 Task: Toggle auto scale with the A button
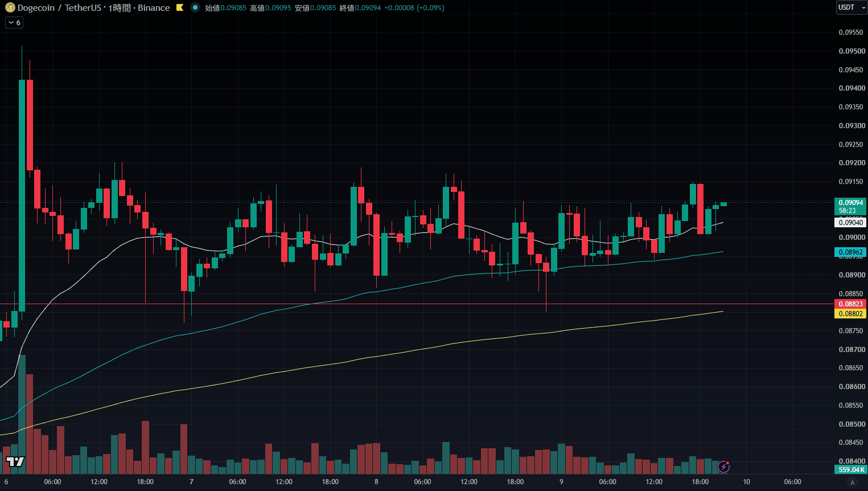852,482
